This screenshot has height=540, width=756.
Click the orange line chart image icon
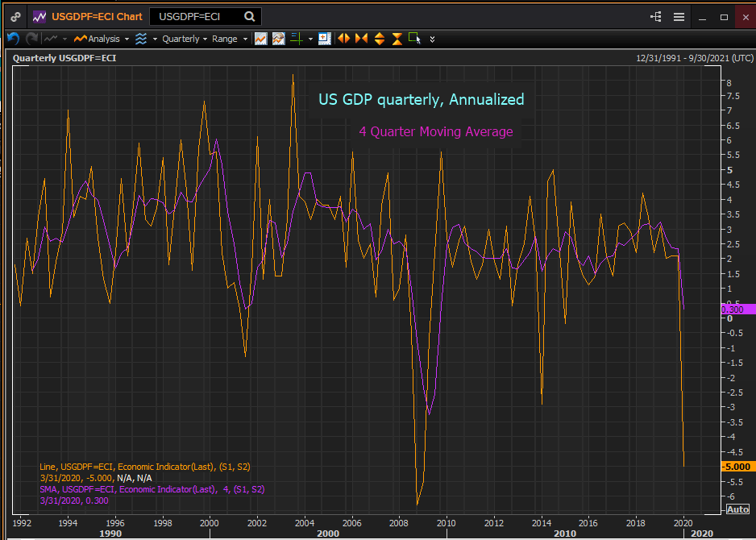click(x=261, y=39)
